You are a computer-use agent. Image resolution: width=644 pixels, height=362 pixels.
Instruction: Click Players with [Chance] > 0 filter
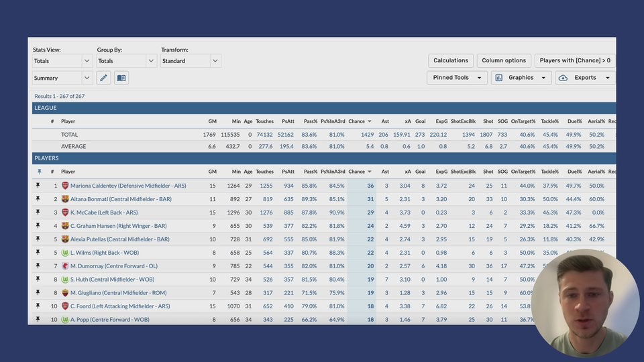(575, 61)
